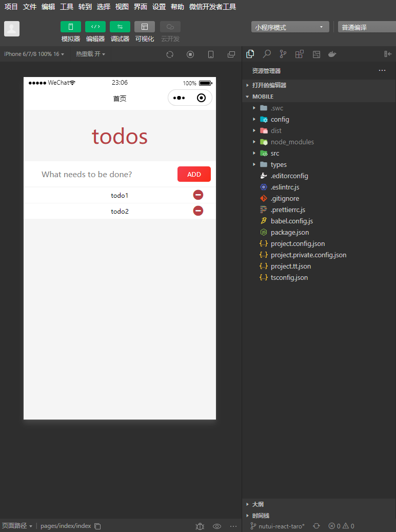
Task: Click the bug debug icon in status bar
Action: coord(200,526)
